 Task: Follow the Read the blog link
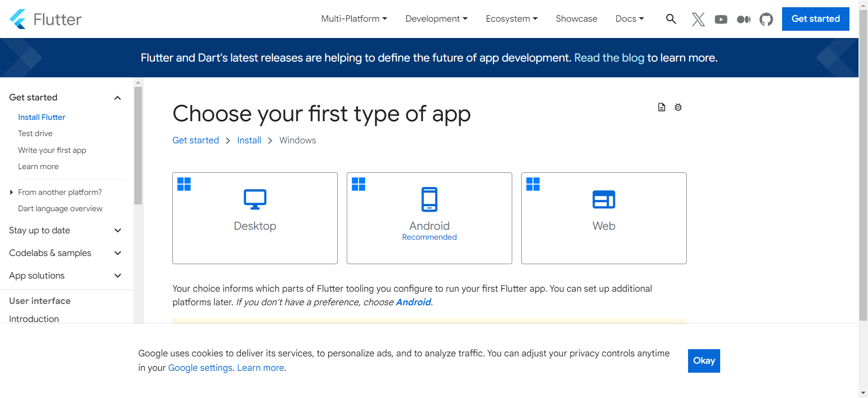tap(609, 58)
